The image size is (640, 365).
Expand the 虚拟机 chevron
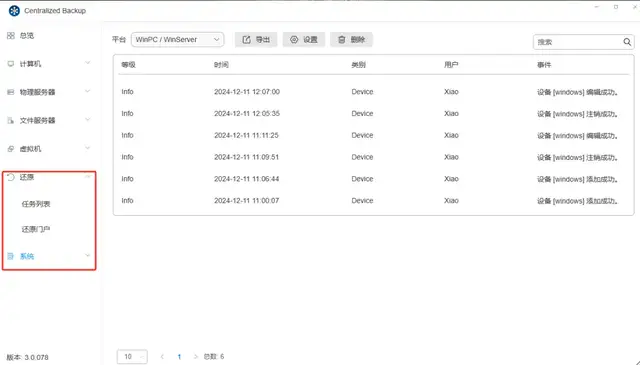(87, 148)
